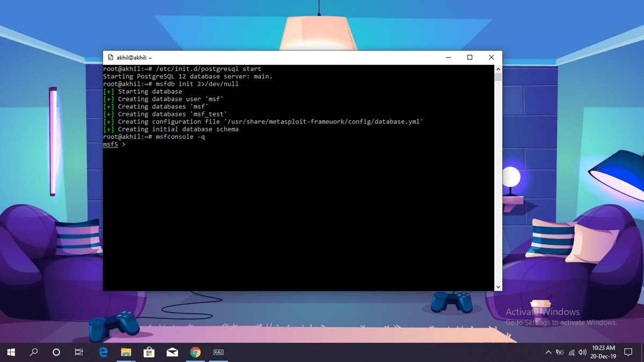
Task: Open the Windows Start menu
Action: (x=11, y=352)
